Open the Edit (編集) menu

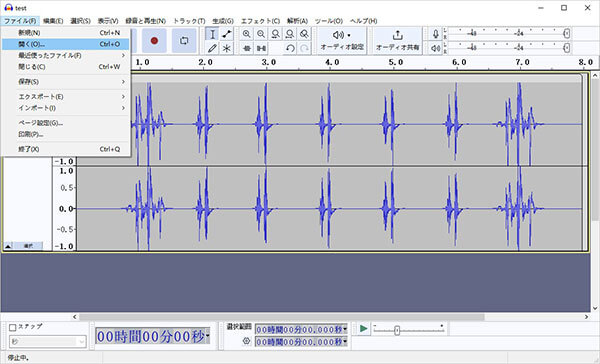click(53, 21)
